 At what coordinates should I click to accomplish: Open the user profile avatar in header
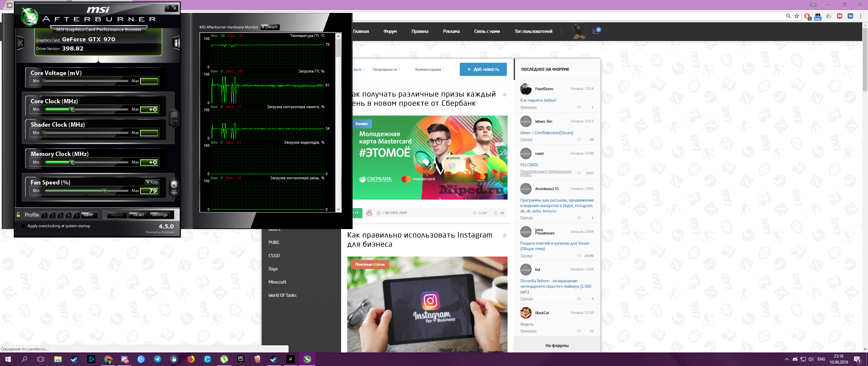(x=579, y=31)
